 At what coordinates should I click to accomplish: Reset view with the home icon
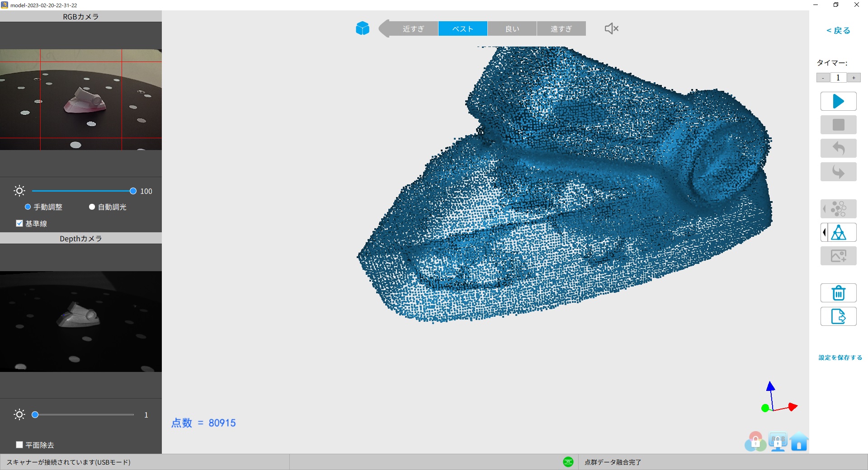tap(799, 442)
